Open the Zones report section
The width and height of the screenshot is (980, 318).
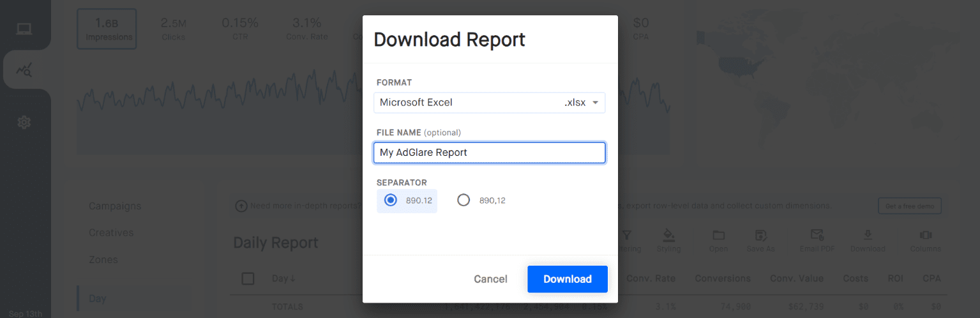coord(103,260)
